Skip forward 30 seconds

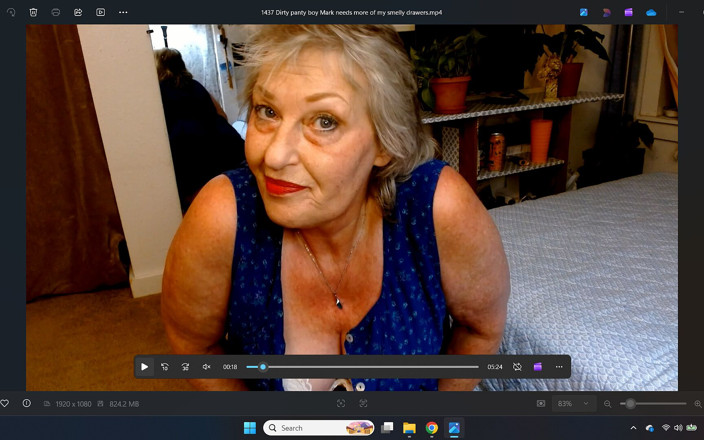click(185, 367)
